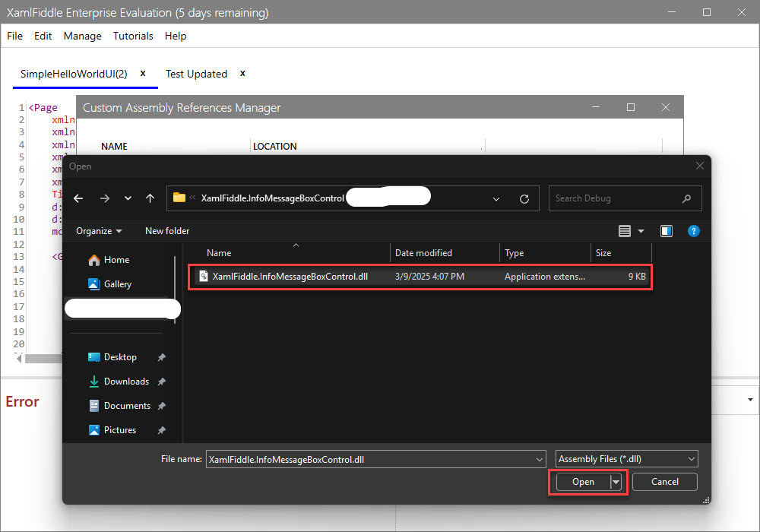
Task: Sort files by Size column
Action: 603,253
